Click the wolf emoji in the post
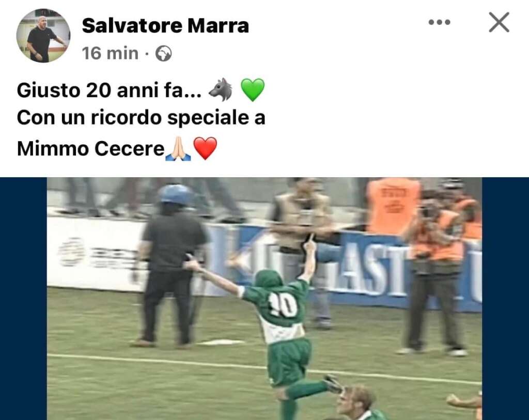The image size is (529, 420). click(221, 90)
